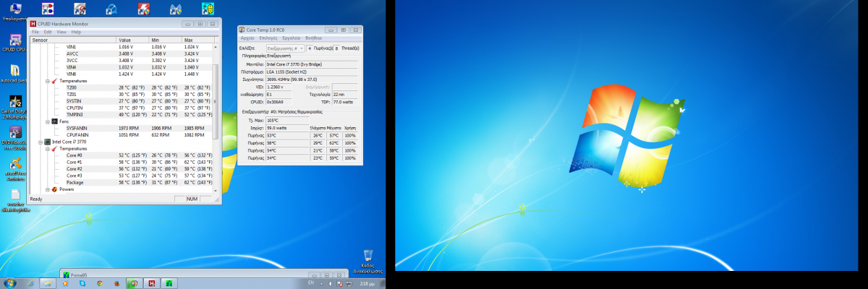Collapse the Temperatures node above TZ00

pyautogui.click(x=47, y=81)
